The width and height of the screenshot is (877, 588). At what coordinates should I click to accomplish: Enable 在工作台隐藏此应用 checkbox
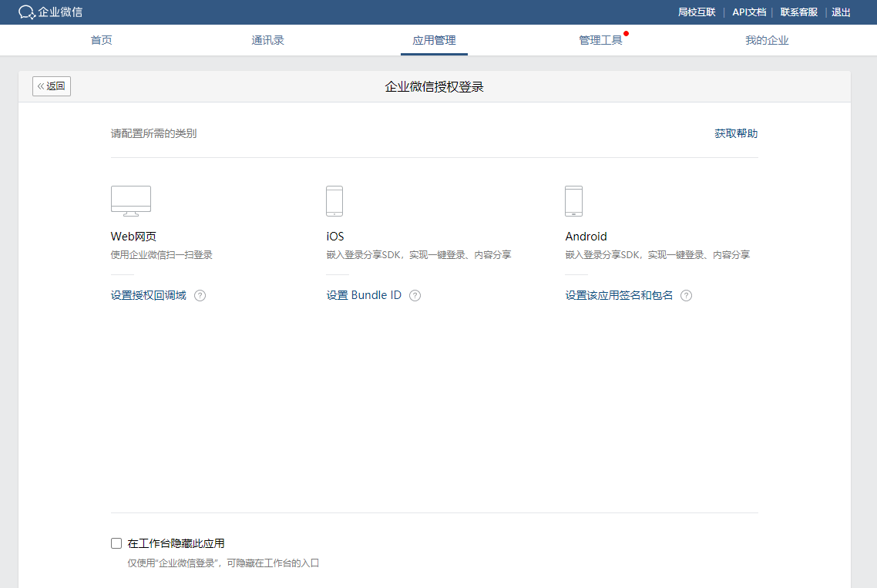[x=116, y=543]
